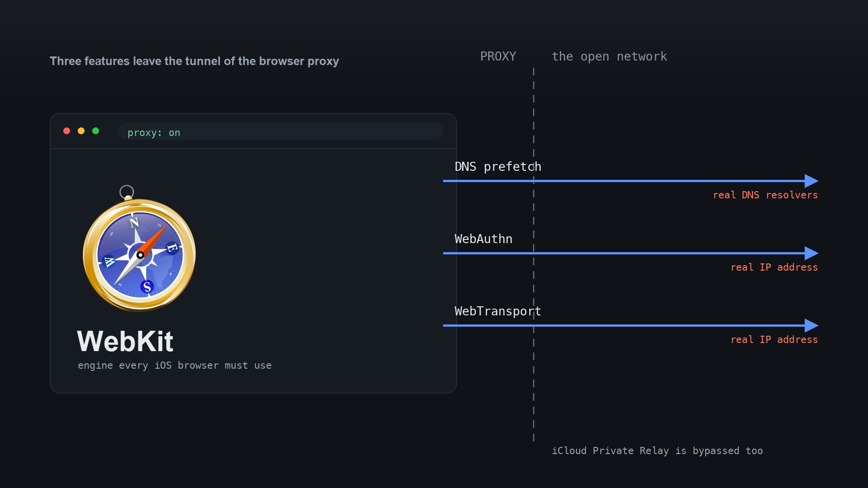Click 'real IP address' under WebAuthn
Image resolution: width=868 pixels, height=488 pixels.
(774, 267)
